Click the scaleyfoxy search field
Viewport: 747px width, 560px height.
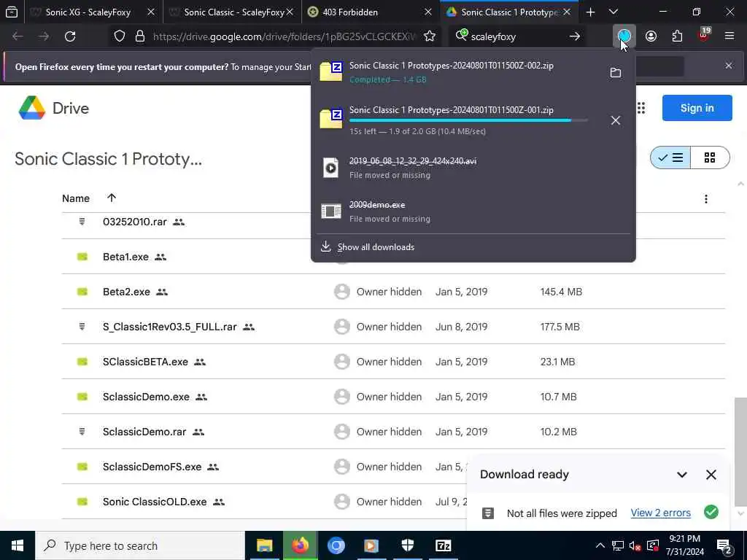[x=517, y=36]
